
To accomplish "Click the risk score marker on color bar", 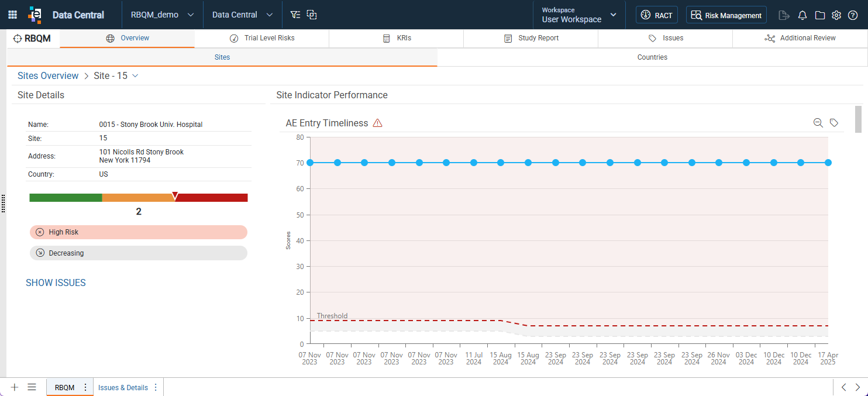I will 175,195.
